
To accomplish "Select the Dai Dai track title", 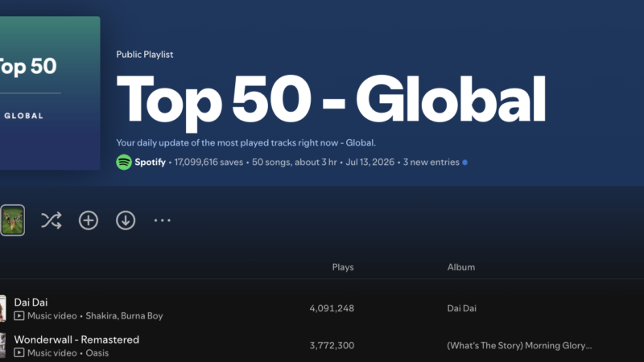I will pos(31,302).
